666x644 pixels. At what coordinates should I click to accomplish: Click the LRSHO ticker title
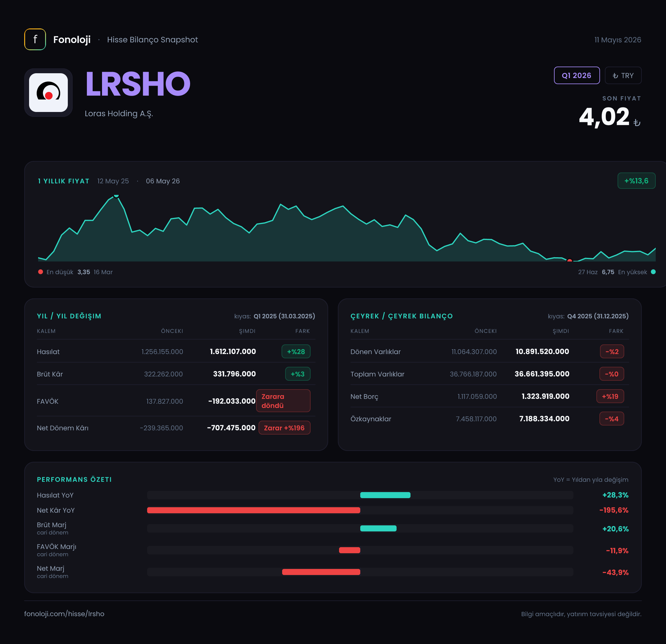[x=138, y=84]
